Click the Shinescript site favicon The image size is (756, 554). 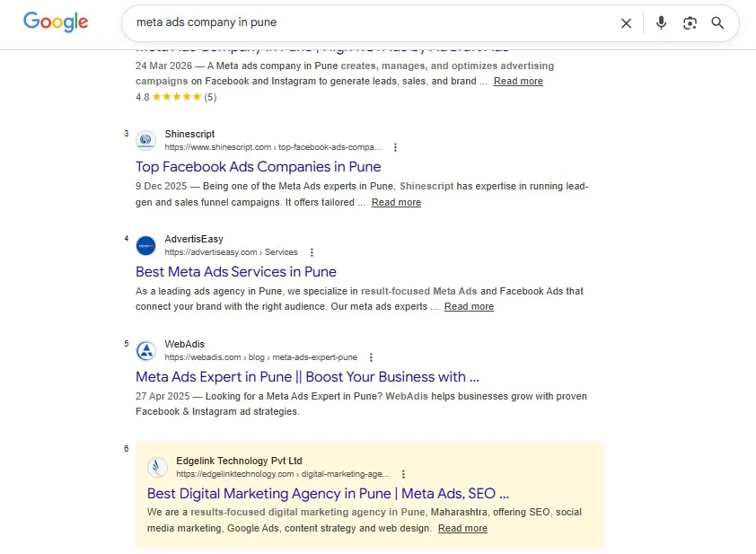click(x=145, y=140)
